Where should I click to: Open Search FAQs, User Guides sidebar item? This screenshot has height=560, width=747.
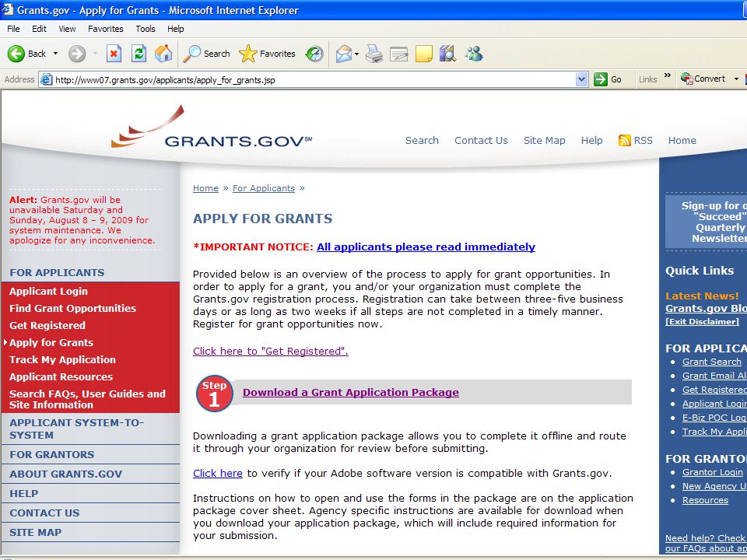pyautogui.click(x=87, y=399)
